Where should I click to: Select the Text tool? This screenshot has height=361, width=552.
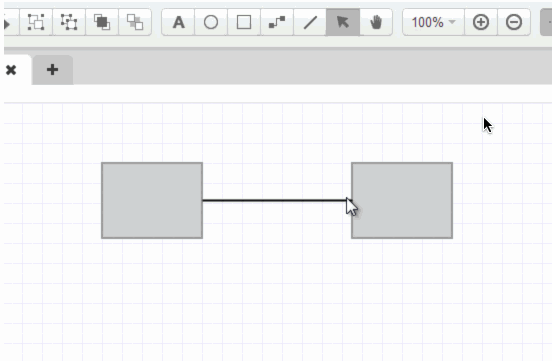[x=178, y=22]
